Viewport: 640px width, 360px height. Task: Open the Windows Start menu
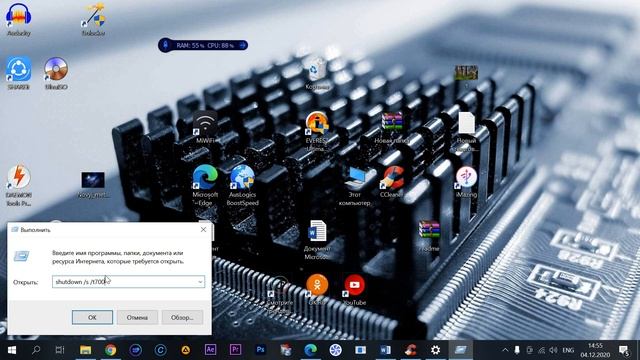click(x=11, y=350)
